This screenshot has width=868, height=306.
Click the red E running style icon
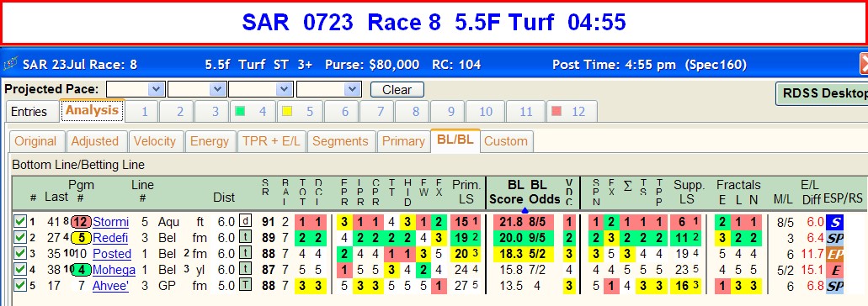[x=834, y=270]
